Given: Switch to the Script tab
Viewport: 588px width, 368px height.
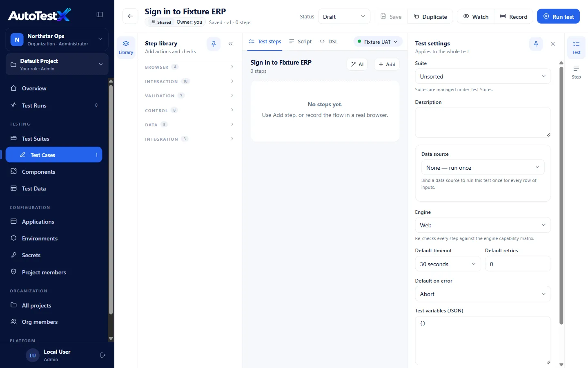Looking at the screenshot, I should pos(301,42).
